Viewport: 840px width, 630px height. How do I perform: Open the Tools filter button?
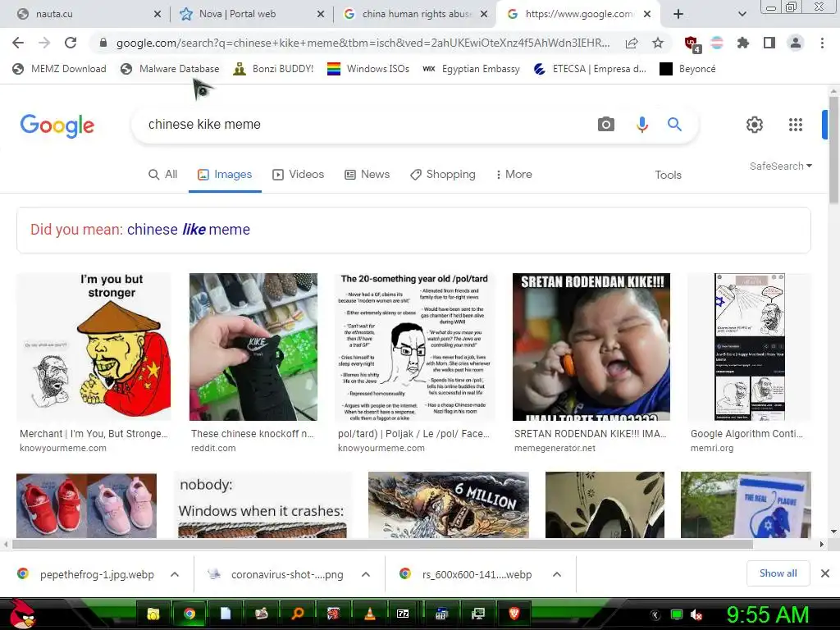(x=668, y=176)
